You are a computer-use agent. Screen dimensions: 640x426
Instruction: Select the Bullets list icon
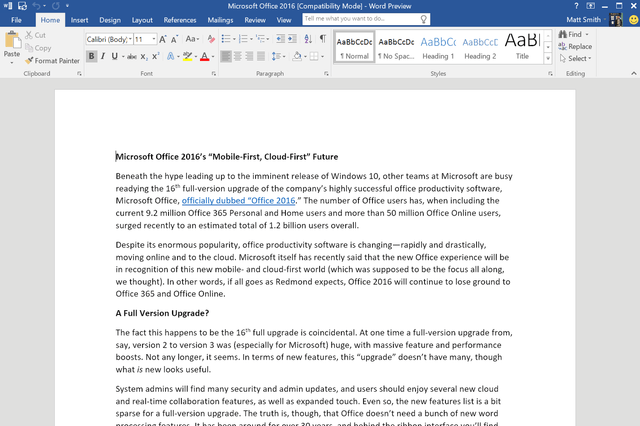(226, 39)
